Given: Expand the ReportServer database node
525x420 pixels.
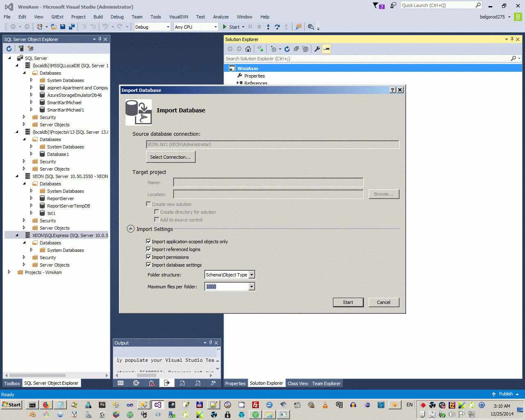Looking at the screenshot, I should point(31,199).
